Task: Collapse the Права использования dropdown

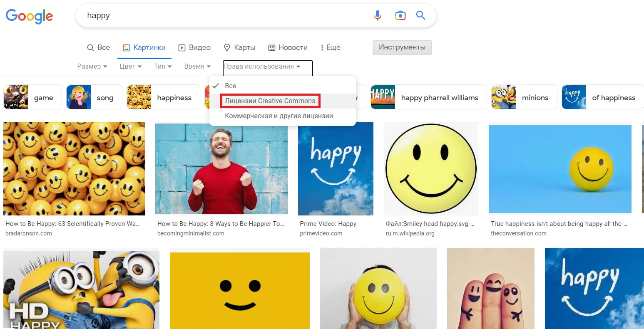Action: [262, 66]
